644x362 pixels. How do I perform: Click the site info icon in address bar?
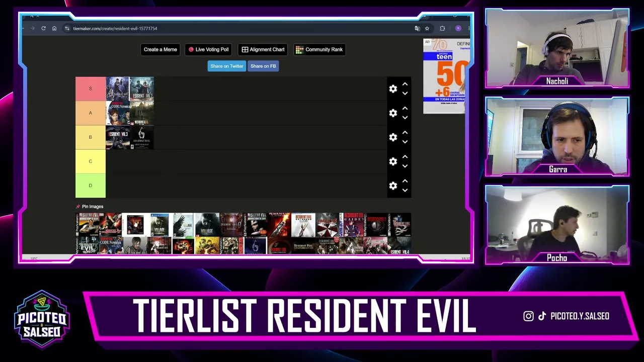pos(67,29)
